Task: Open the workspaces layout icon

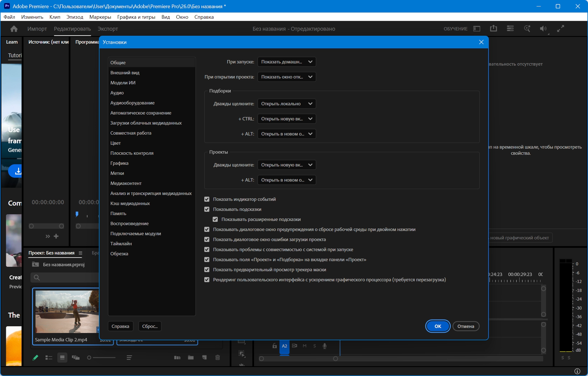Action: click(x=477, y=29)
